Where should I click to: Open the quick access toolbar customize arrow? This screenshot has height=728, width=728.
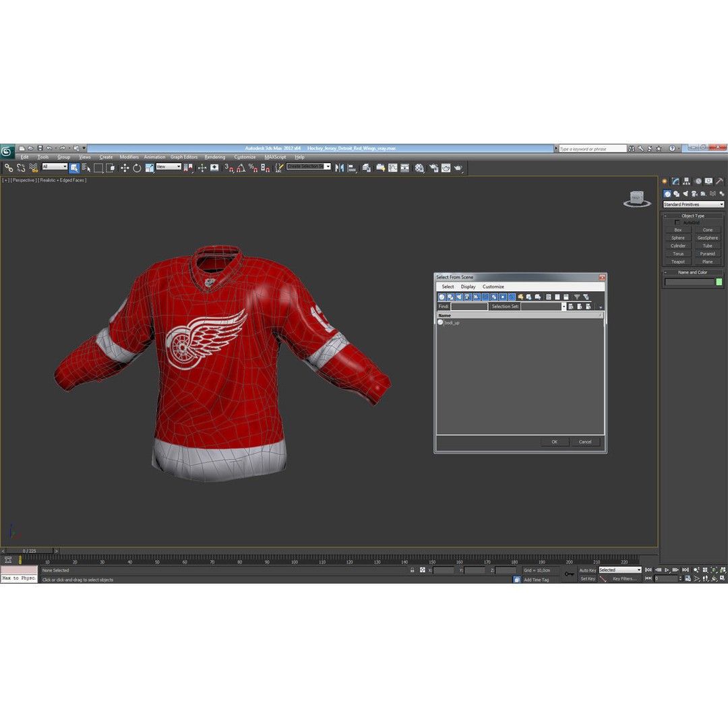(84, 148)
